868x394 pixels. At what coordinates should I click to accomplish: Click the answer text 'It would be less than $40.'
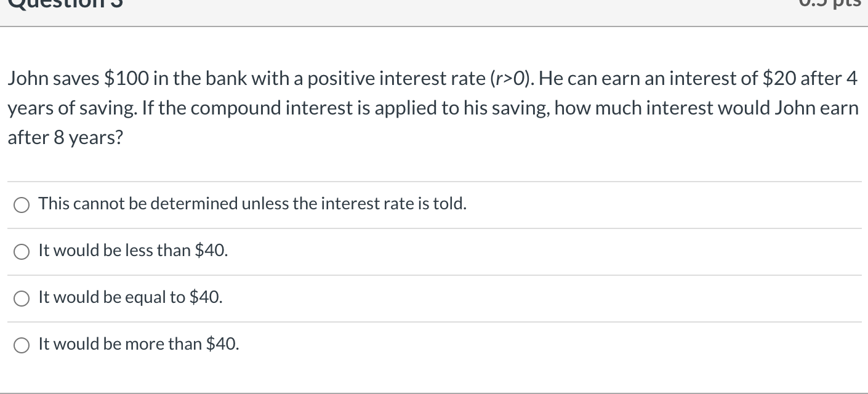[133, 251]
